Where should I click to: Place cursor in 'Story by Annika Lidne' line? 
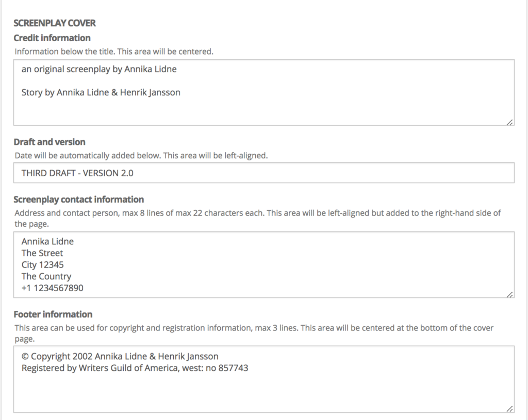[x=101, y=93]
